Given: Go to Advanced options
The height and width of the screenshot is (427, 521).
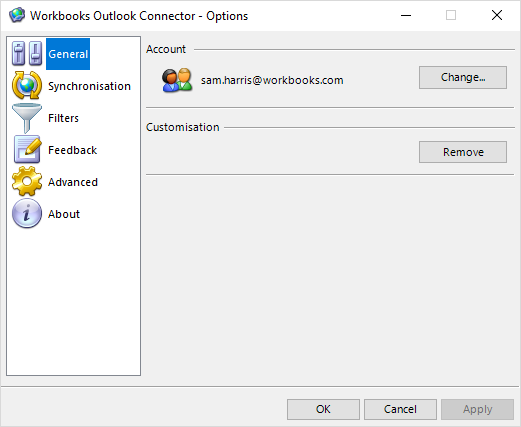Looking at the screenshot, I should (x=73, y=182).
